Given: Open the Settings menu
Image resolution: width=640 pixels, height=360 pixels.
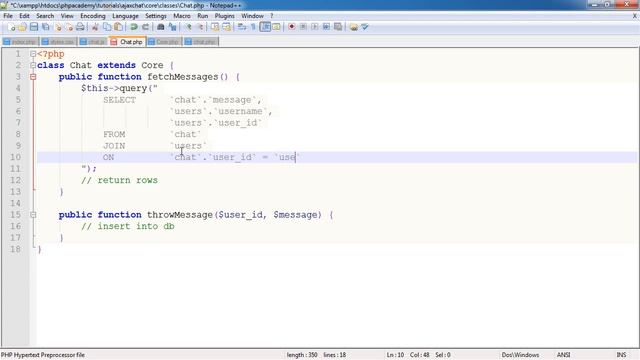Looking at the screenshot, I should click(x=156, y=16).
